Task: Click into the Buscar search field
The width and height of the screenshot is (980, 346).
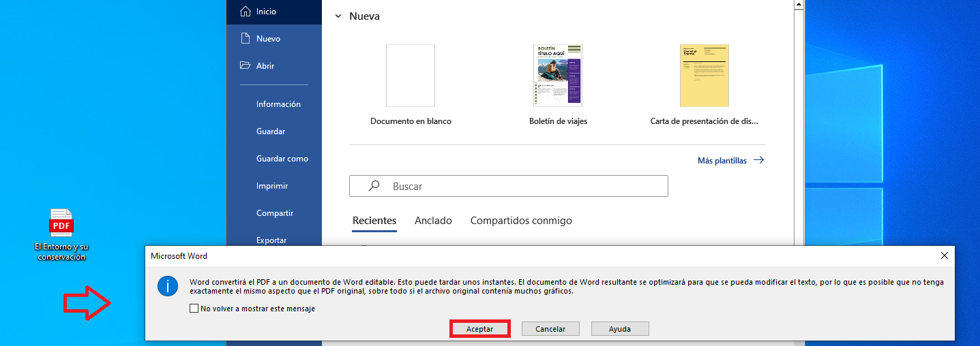Action: tap(509, 186)
